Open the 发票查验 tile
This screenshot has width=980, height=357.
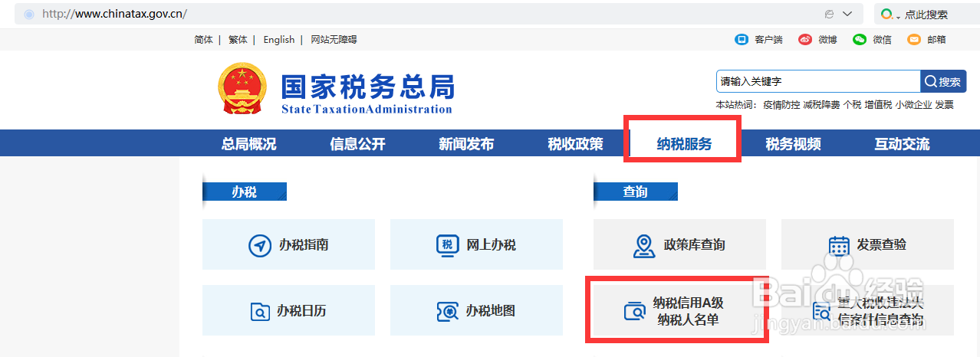tap(867, 244)
